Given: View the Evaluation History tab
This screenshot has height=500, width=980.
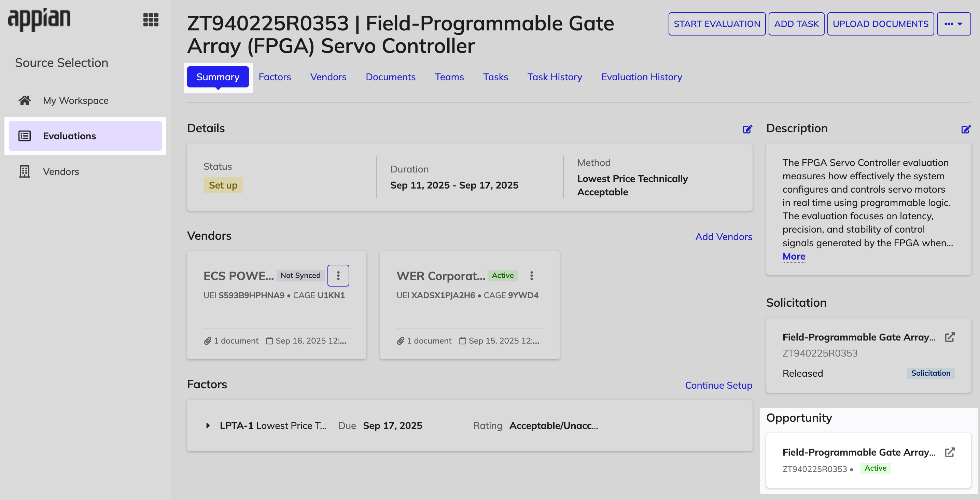Looking at the screenshot, I should point(642,77).
